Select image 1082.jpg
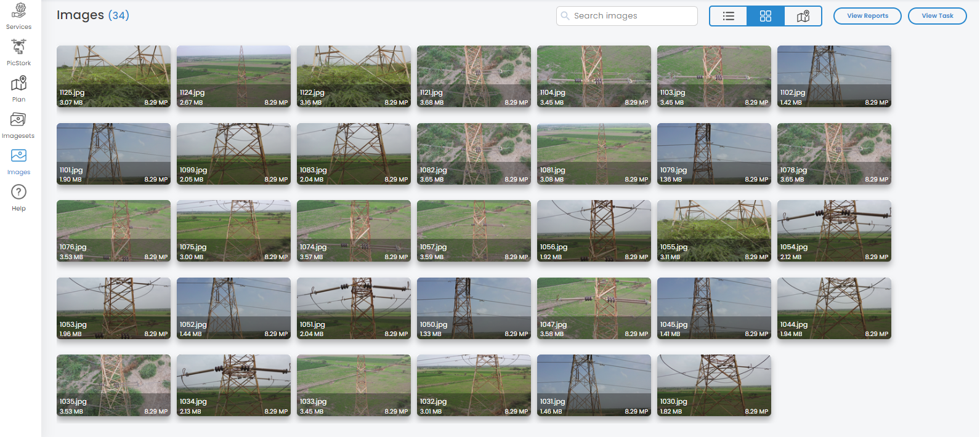The height and width of the screenshot is (437, 980). pyautogui.click(x=474, y=154)
